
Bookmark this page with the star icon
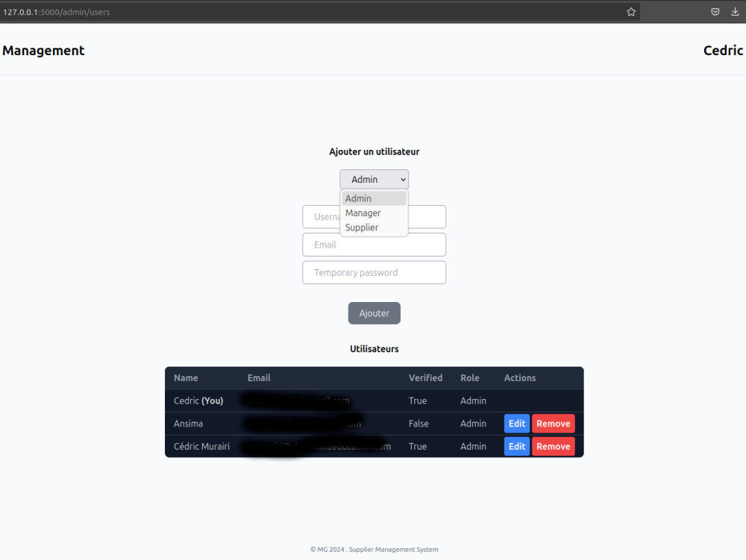[631, 12]
